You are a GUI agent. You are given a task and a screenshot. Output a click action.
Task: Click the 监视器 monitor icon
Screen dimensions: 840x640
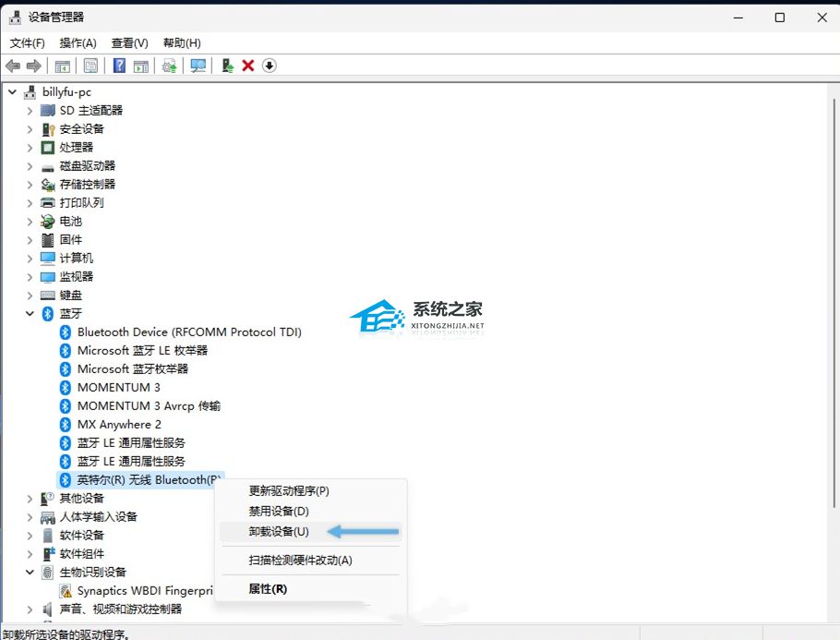click(x=48, y=277)
